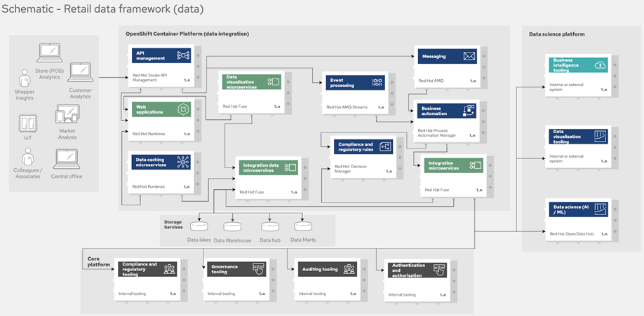Click 'Red Hat 3scale API Management' text
Image resolution: width=644 pixels, height=316 pixels.
point(150,78)
